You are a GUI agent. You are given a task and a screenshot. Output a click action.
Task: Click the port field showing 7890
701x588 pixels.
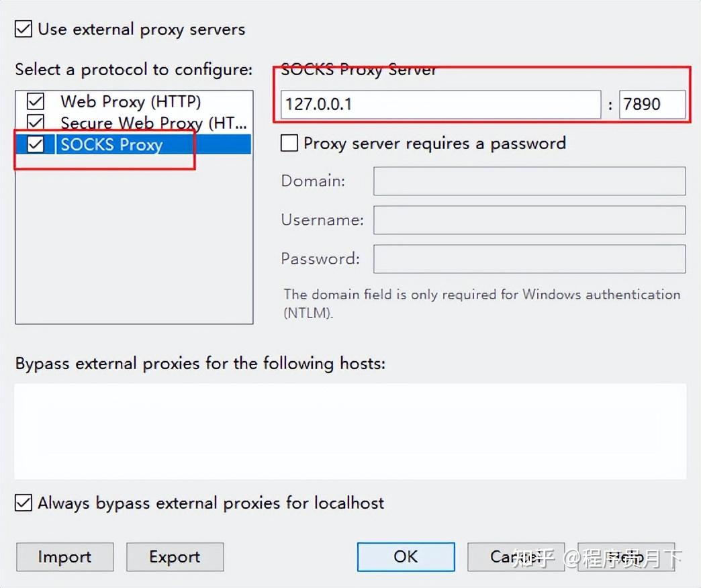tap(651, 104)
